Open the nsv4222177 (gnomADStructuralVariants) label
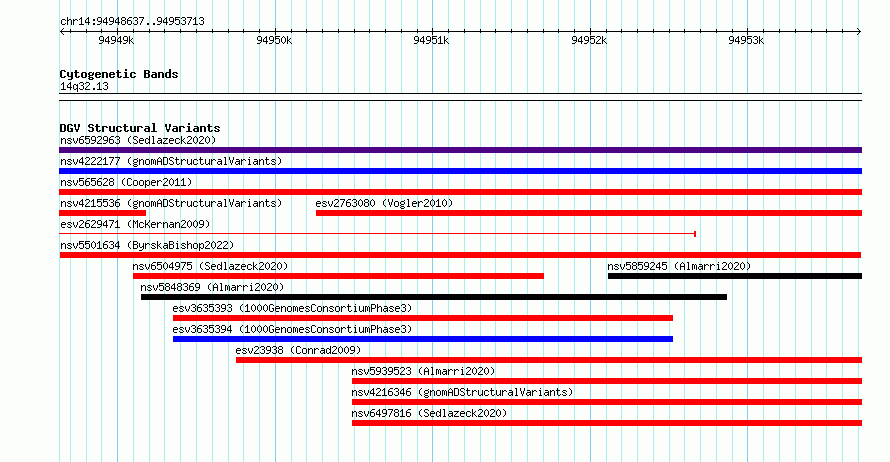 (171, 161)
